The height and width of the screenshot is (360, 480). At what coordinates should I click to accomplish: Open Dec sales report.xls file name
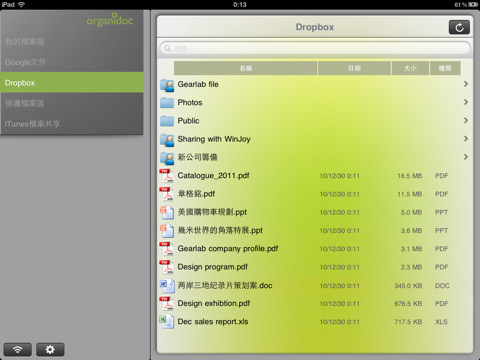213,322
